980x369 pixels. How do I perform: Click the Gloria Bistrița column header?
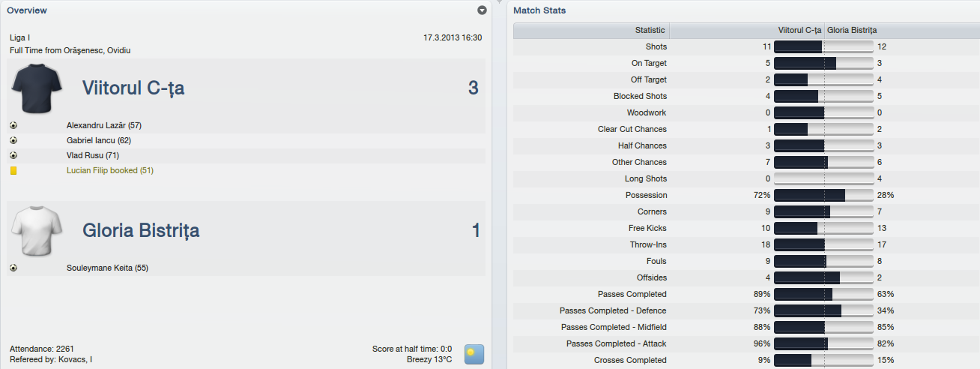pos(901,31)
